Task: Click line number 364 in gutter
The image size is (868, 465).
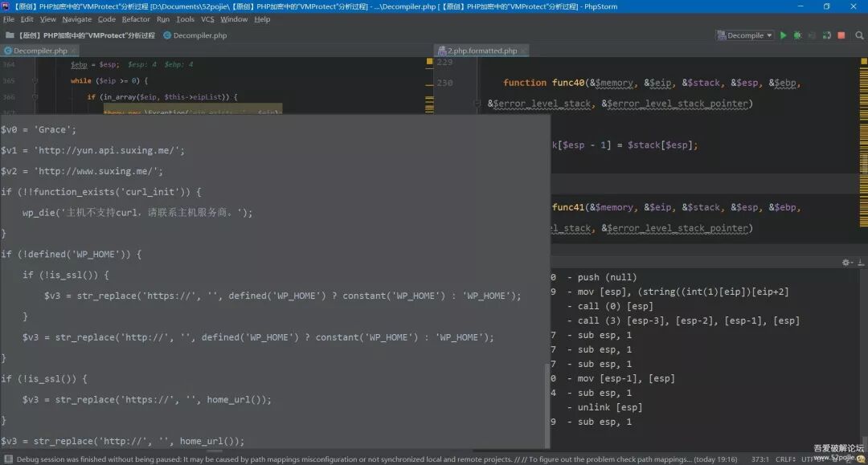Action: pyautogui.click(x=9, y=65)
